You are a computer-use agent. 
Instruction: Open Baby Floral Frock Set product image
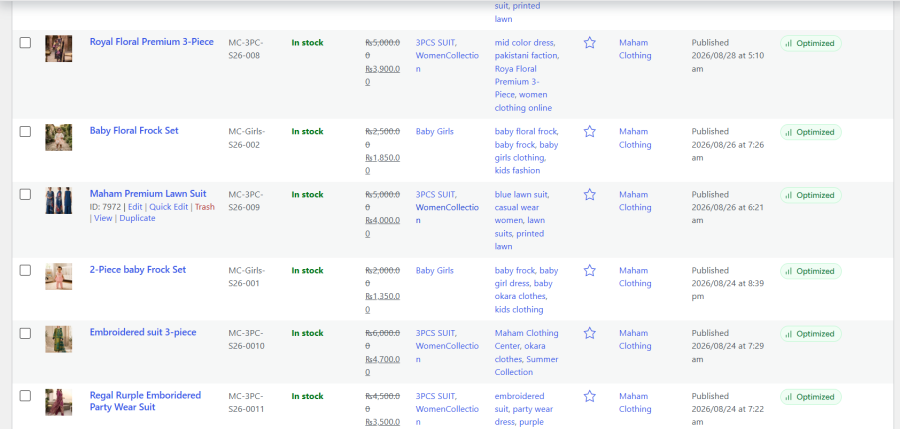coord(59,137)
